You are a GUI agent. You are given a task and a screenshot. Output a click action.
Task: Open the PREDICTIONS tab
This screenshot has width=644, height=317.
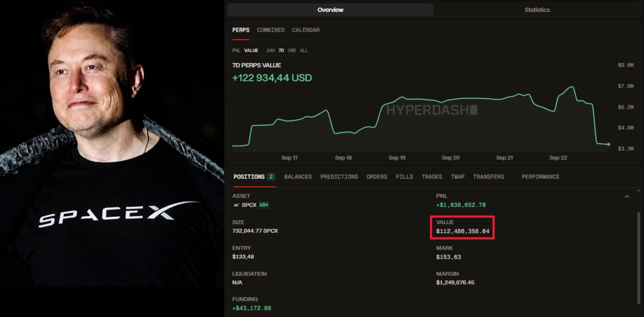pos(339,177)
